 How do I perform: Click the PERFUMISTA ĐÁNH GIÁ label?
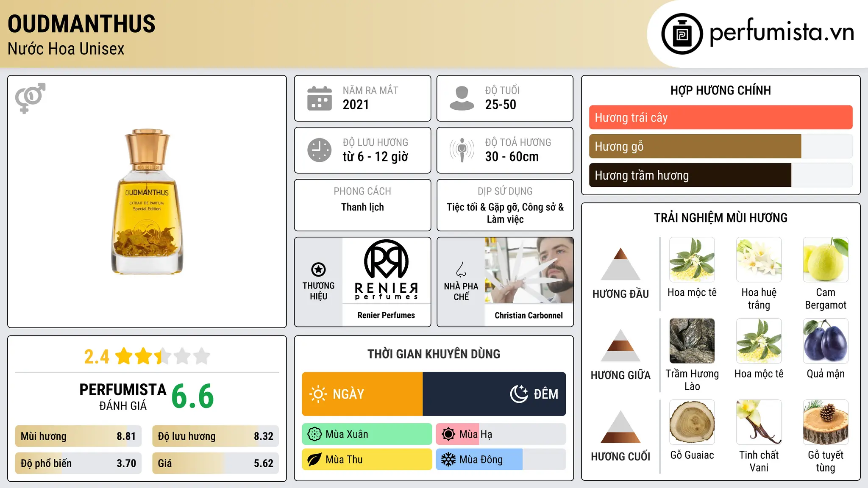[x=123, y=396]
